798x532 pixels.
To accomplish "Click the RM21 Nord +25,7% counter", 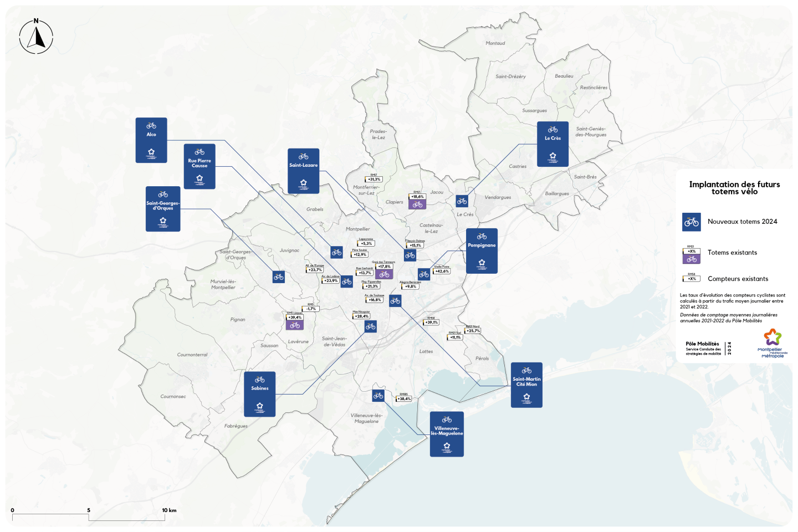I will click(x=473, y=329).
